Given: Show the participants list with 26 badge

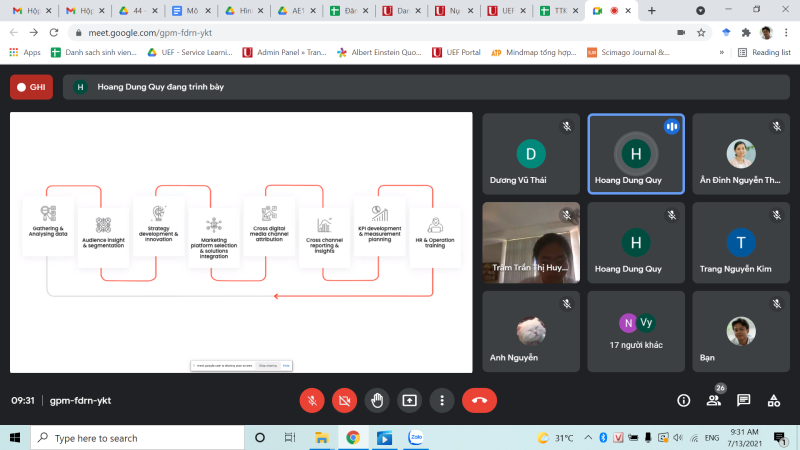Looking at the screenshot, I should (x=714, y=400).
